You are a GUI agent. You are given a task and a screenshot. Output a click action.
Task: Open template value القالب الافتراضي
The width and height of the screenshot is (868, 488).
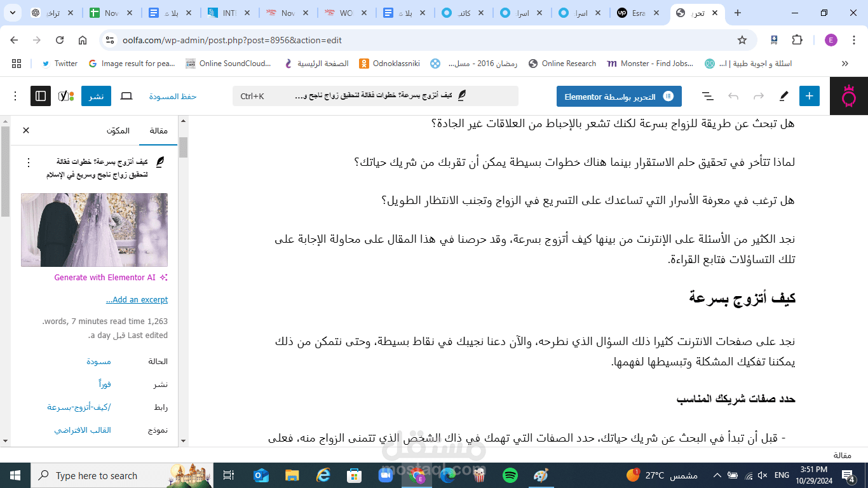pos(83,430)
